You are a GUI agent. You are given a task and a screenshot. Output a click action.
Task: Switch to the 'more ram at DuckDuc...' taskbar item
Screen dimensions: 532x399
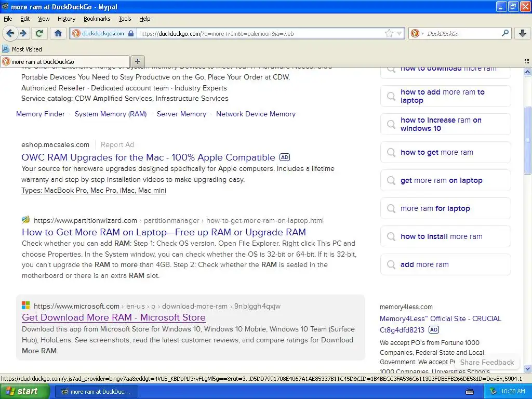coord(96,392)
